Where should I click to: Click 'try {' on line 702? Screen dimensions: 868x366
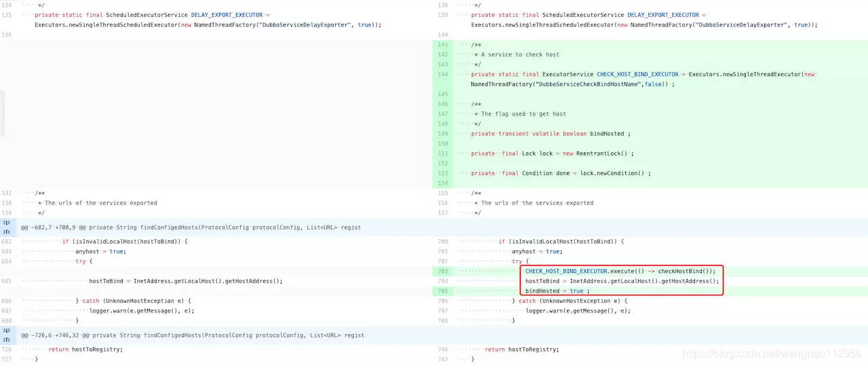click(520, 261)
